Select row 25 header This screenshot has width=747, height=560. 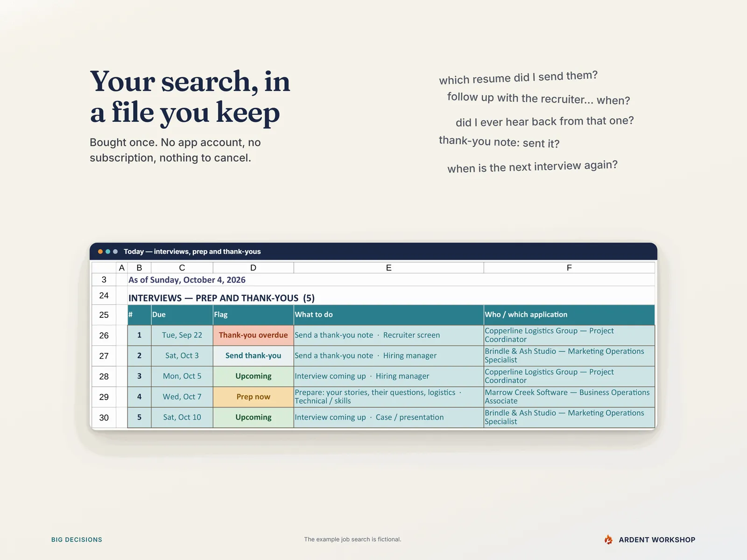104,315
